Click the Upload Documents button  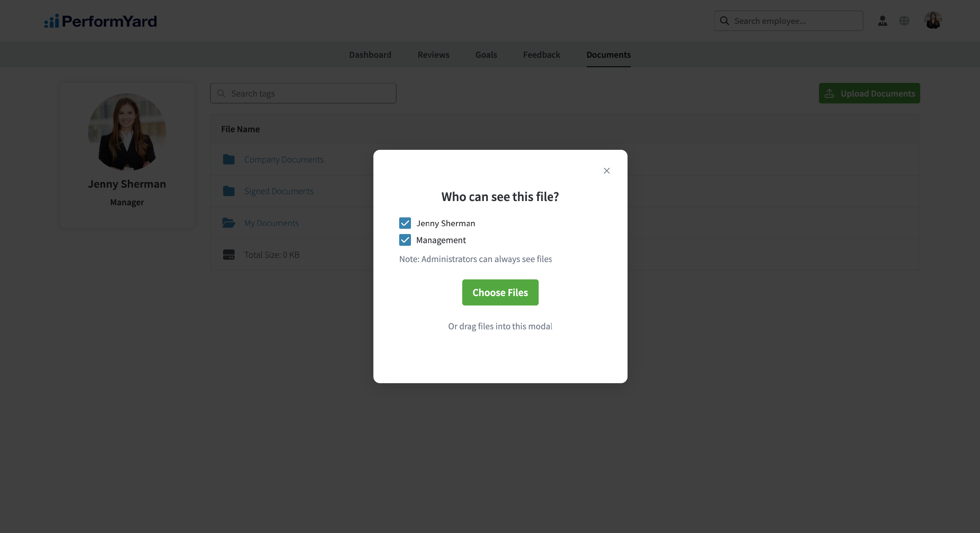pos(869,93)
